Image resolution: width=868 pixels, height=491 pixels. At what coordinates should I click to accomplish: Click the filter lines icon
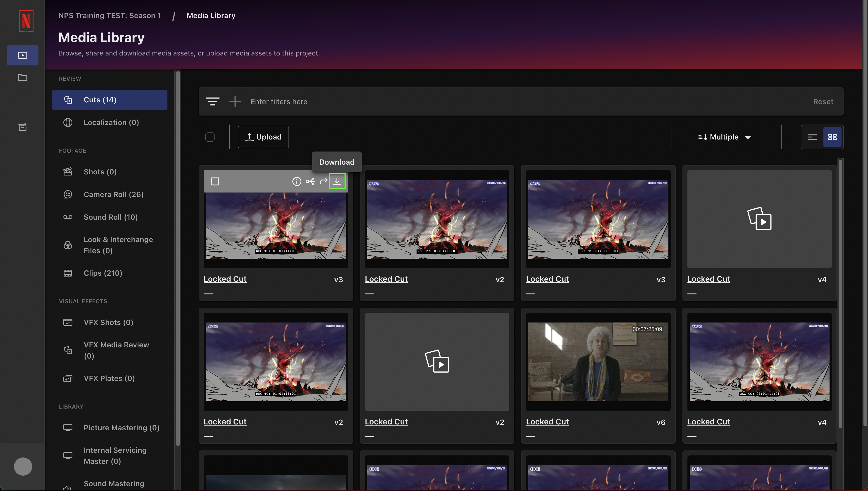(213, 101)
